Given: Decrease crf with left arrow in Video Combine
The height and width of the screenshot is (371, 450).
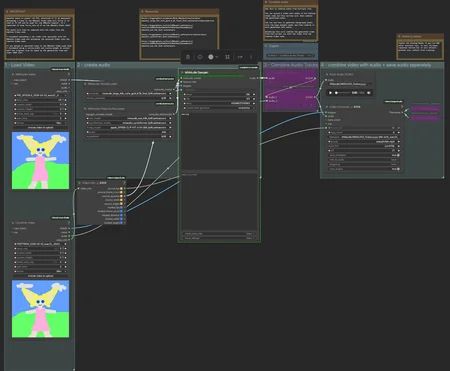Looking at the screenshot, I should click(x=330, y=151).
